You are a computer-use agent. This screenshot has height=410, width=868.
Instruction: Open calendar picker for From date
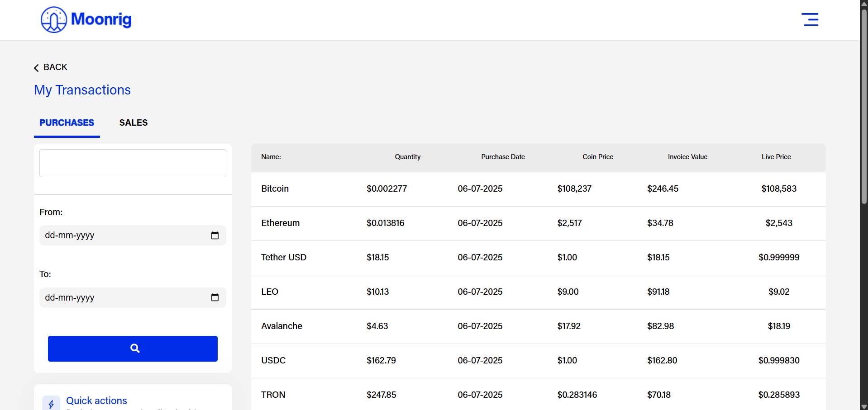click(215, 235)
